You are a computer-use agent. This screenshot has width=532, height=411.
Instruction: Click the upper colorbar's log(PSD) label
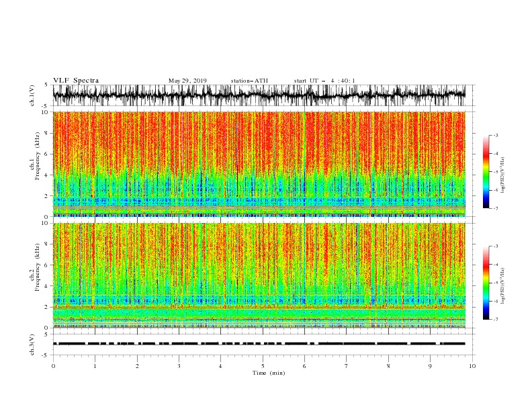(x=503, y=175)
